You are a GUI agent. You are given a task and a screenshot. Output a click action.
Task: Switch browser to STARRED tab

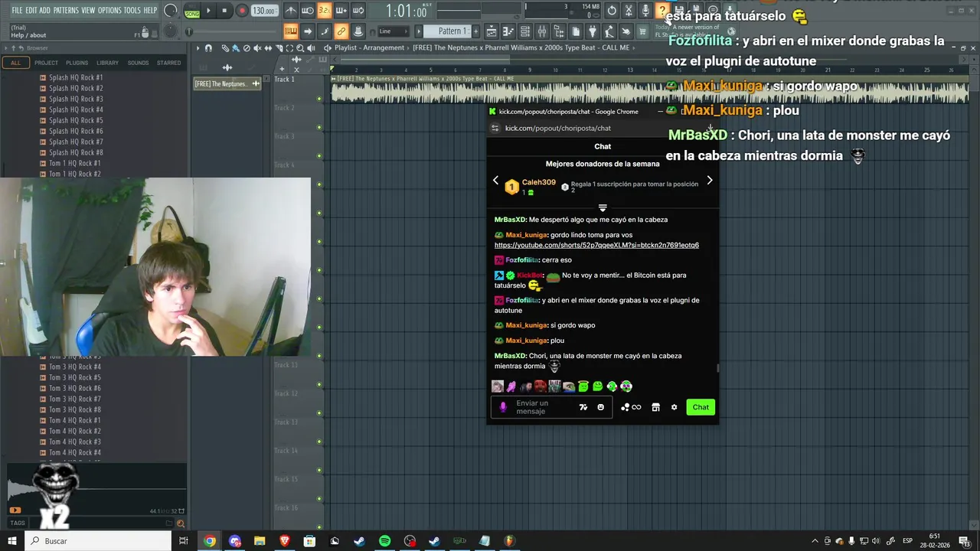point(168,63)
